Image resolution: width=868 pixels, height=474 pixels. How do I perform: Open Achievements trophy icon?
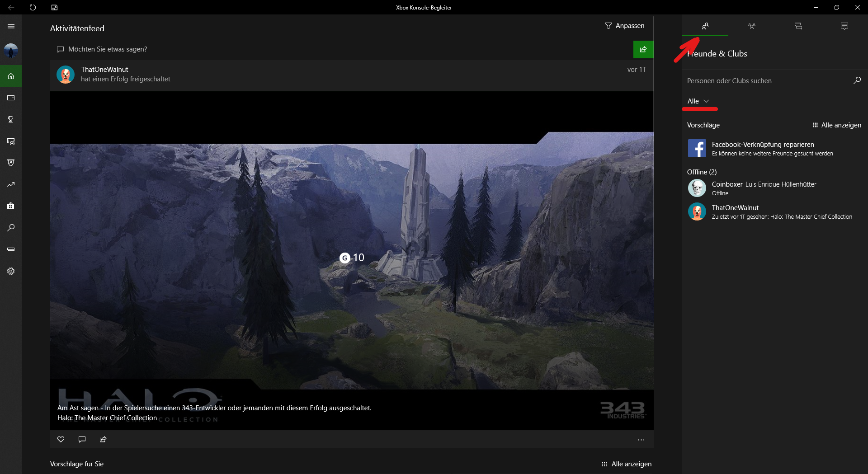[11, 119]
